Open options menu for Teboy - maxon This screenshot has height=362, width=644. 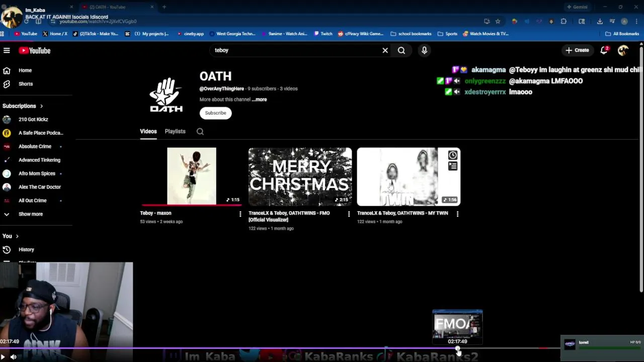[240, 214]
